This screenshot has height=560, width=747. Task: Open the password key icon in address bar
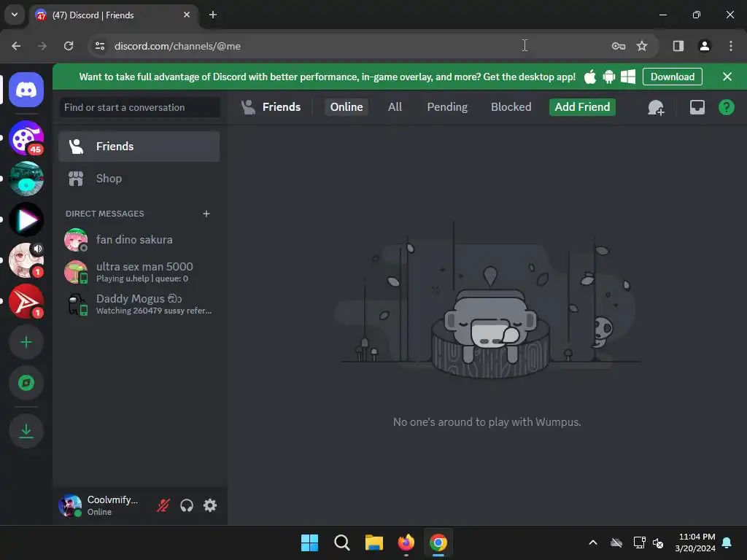619,46
